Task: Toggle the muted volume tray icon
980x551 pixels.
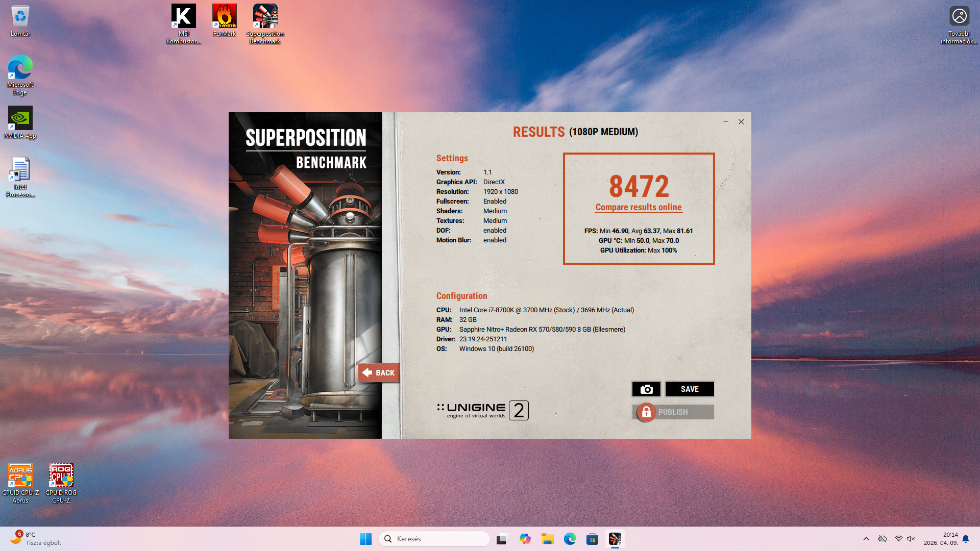Action: [911, 539]
